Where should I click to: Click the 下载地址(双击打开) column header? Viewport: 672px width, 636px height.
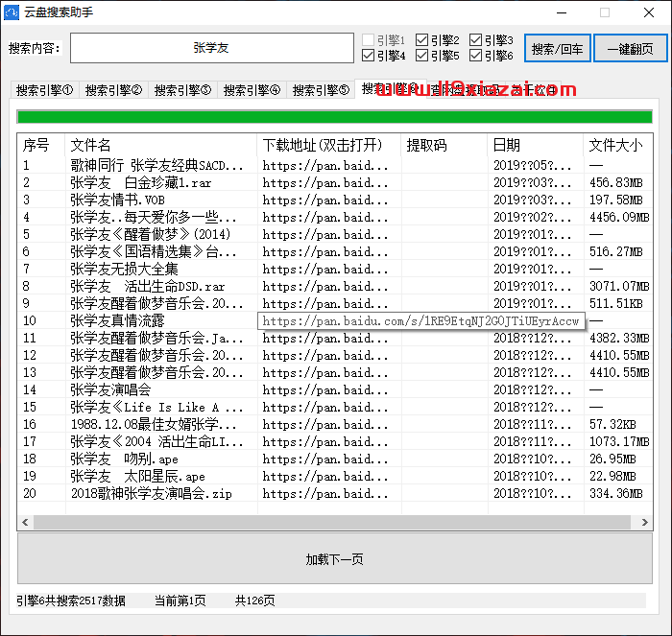point(329,145)
